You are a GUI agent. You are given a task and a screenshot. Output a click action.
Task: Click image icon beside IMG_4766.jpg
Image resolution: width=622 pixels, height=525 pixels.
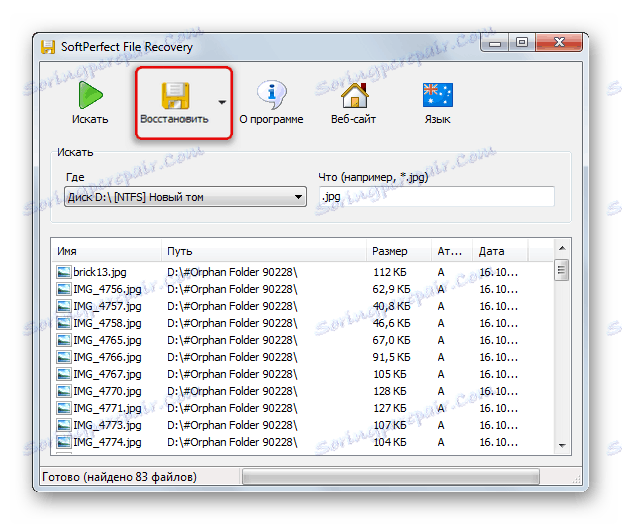[63, 358]
